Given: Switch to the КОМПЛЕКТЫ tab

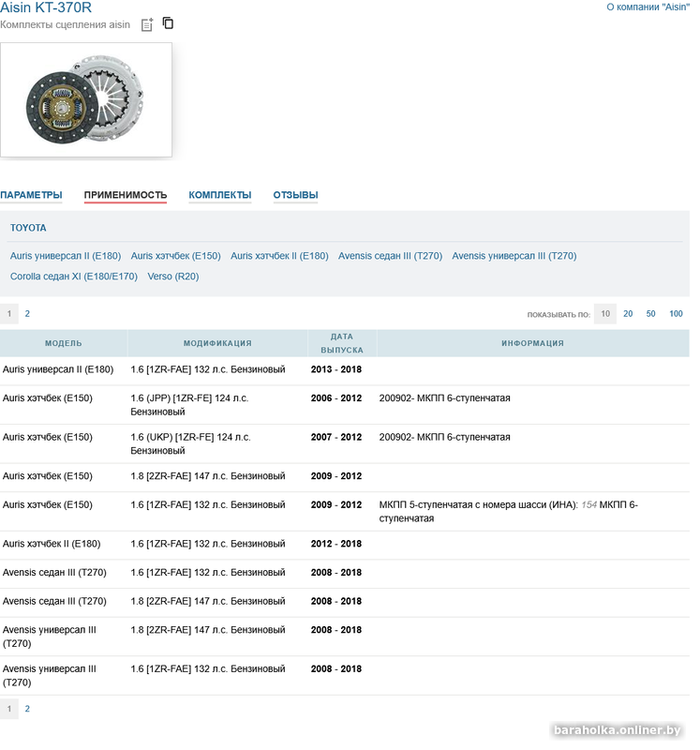Looking at the screenshot, I should (220, 195).
